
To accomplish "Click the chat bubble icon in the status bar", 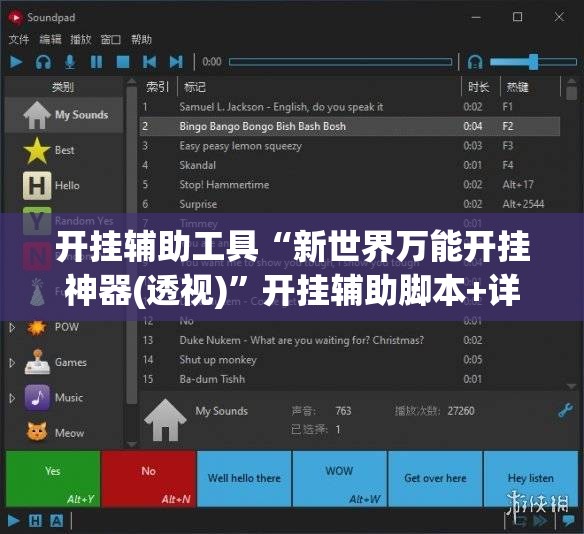I will pyautogui.click(x=569, y=521).
